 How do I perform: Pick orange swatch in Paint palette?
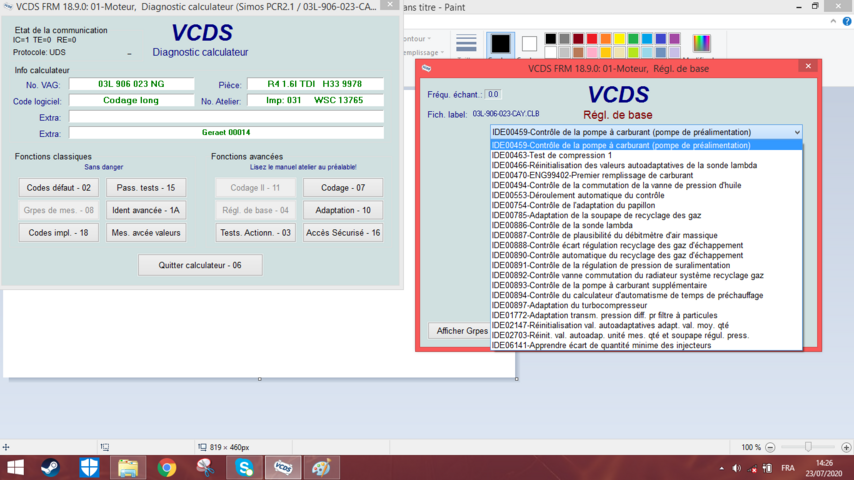click(606, 39)
